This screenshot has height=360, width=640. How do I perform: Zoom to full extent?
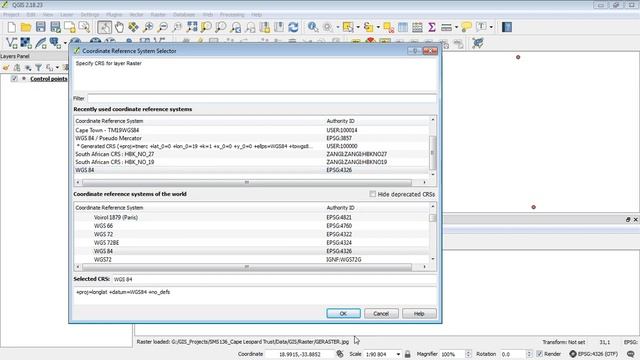click(x=191, y=27)
